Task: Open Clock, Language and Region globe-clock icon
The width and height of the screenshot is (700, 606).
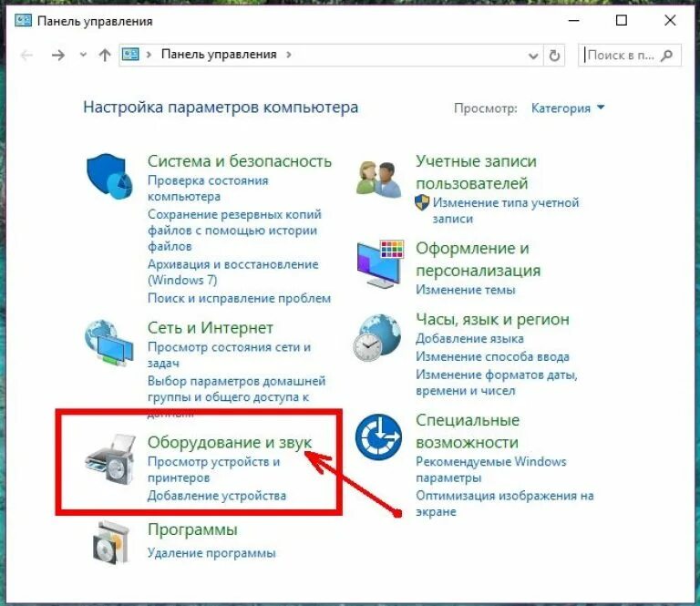Action: tap(377, 338)
